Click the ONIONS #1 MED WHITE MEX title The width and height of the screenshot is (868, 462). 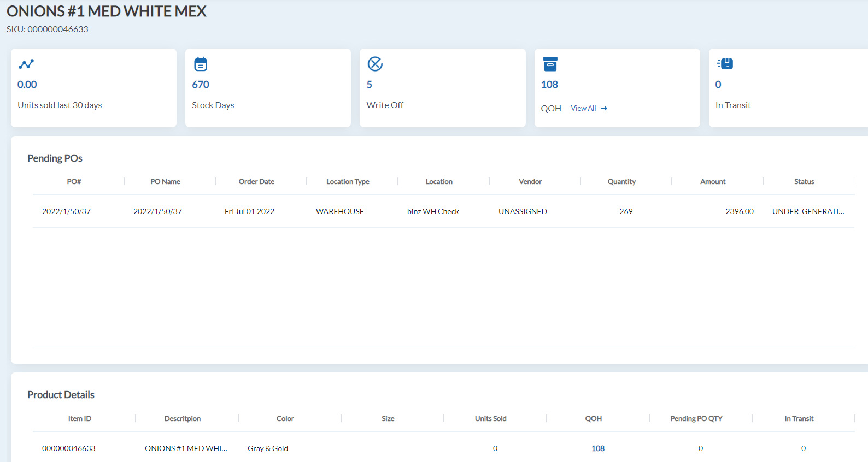click(x=107, y=11)
